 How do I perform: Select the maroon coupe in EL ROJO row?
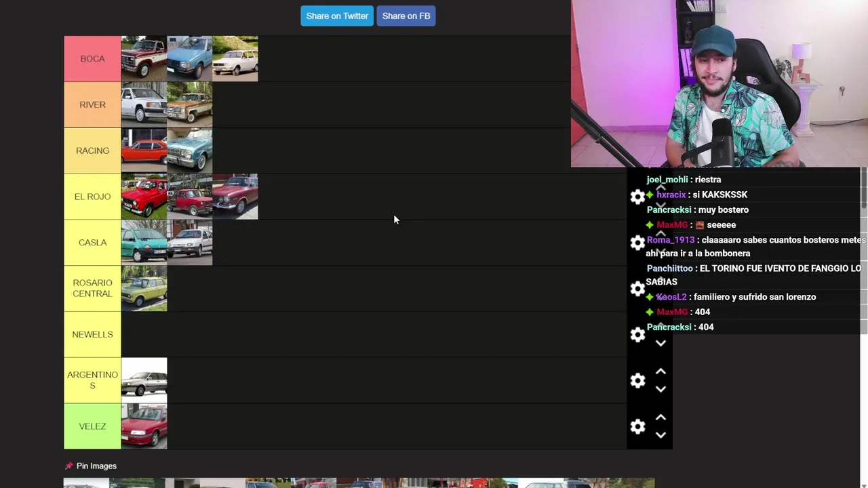[x=235, y=197]
